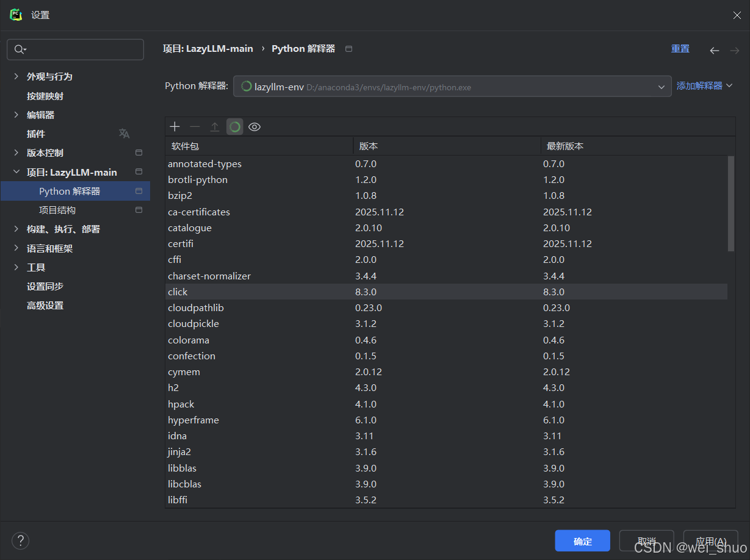750x560 pixels.
Task: Expand the 编辑器 tree node
Action: pyautogui.click(x=16, y=115)
